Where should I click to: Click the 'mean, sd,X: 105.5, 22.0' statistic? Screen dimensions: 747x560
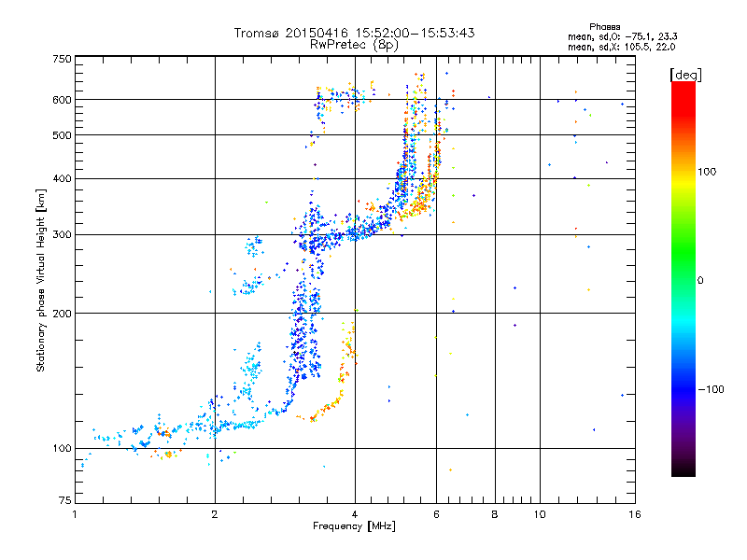tap(621, 47)
